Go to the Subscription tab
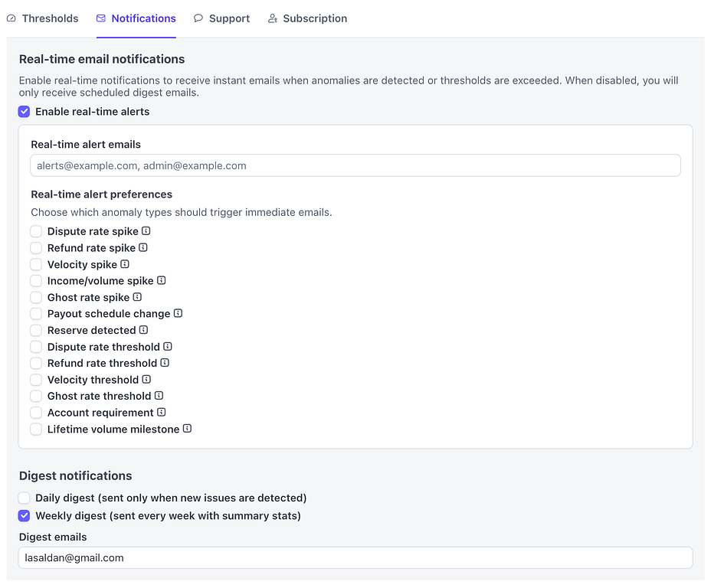This screenshot has height=588, width=714. (307, 18)
